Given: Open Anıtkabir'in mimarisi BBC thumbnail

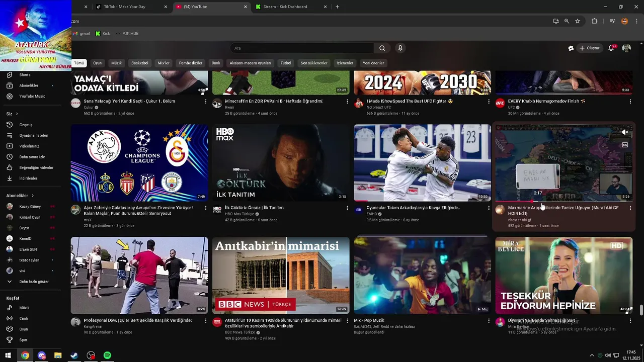Looking at the screenshot, I should point(281,276).
